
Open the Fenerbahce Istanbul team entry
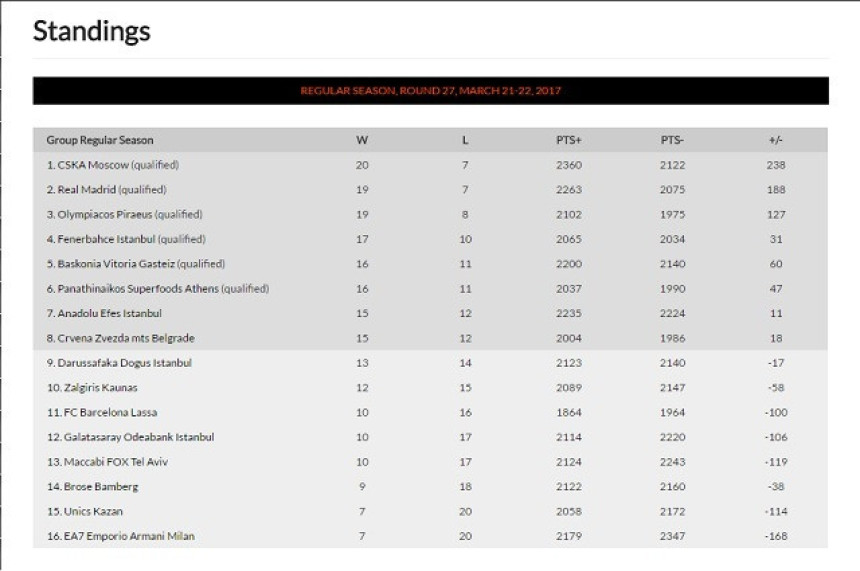[106, 239]
